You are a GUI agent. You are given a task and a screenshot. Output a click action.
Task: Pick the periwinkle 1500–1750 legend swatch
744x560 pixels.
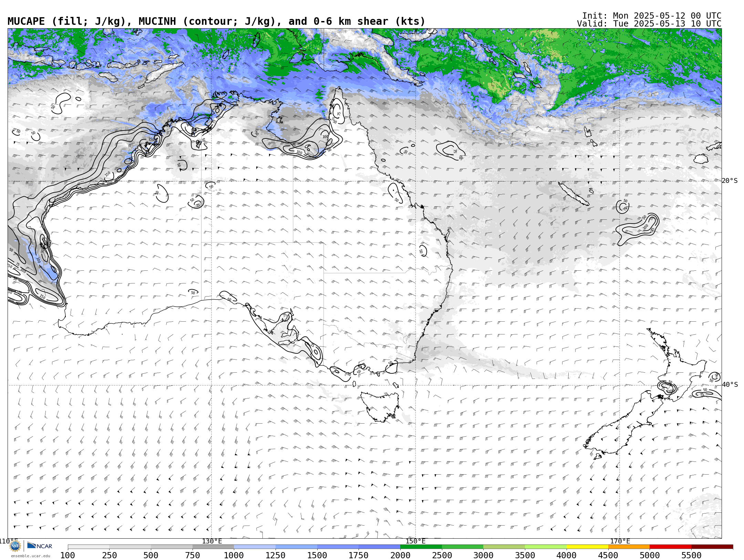(x=338, y=547)
